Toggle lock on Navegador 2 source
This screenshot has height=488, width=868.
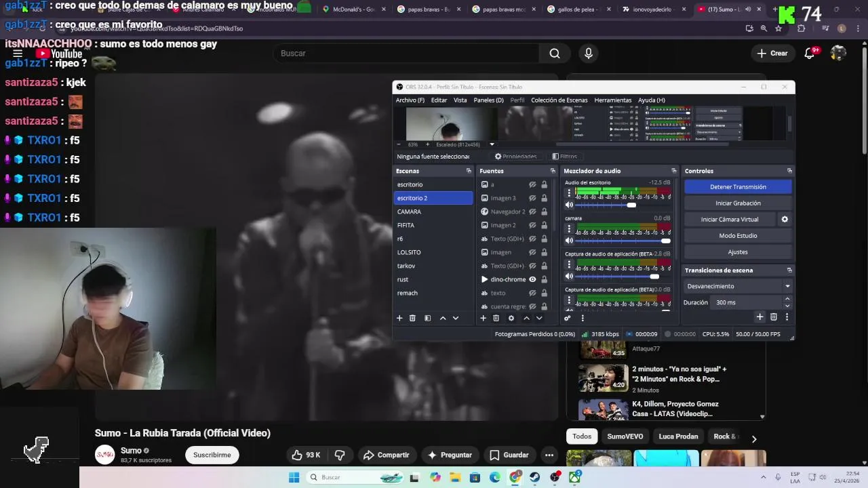[x=544, y=211]
